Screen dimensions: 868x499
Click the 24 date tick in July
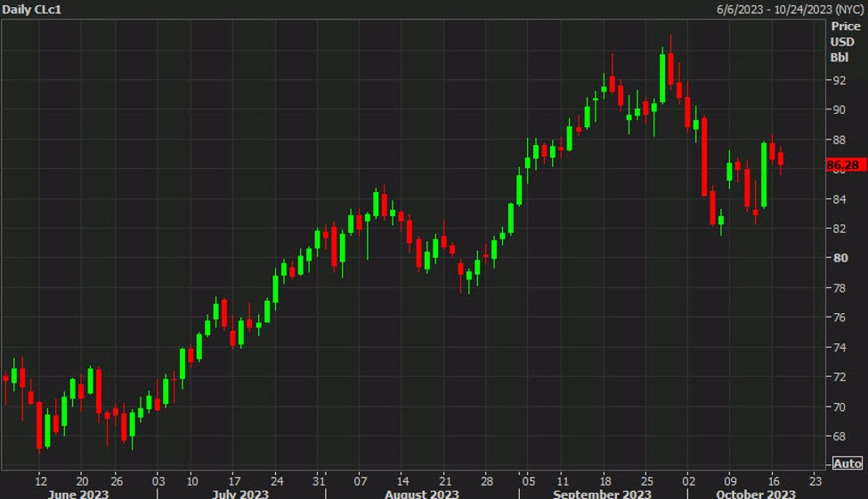coord(276,480)
